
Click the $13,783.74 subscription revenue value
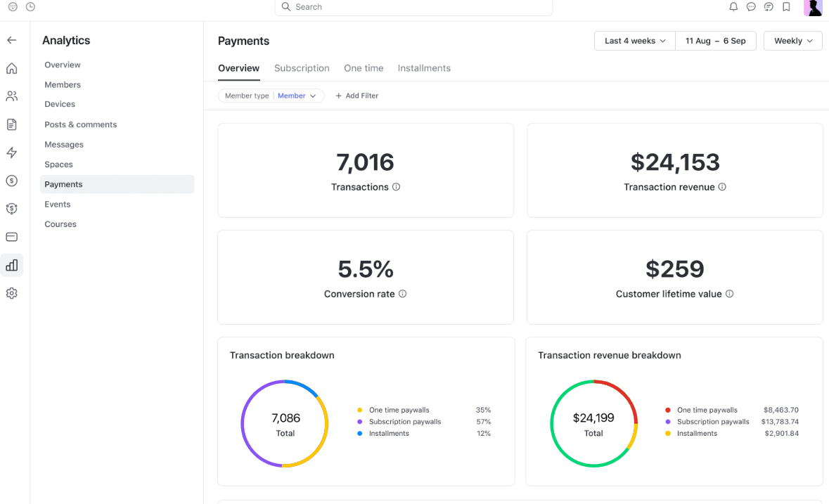[780, 422]
